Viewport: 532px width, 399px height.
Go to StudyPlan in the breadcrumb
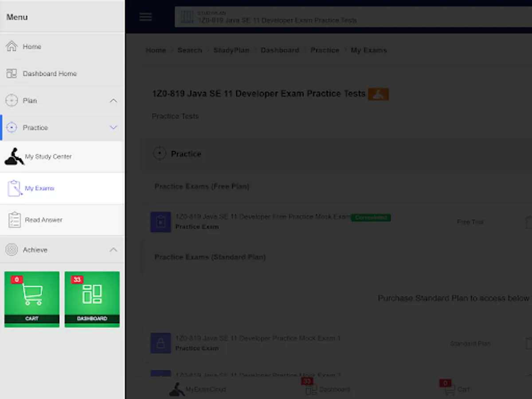pyautogui.click(x=231, y=50)
